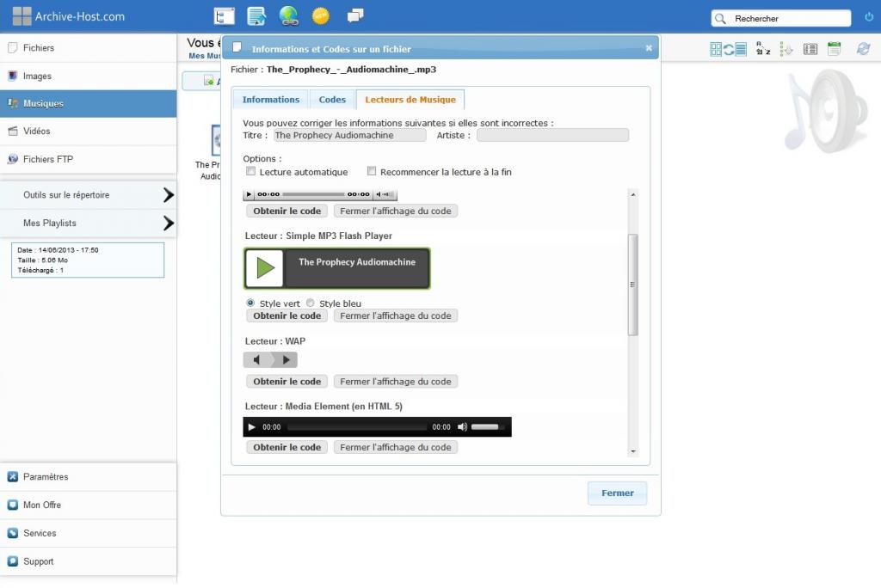Viewport: 881px width, 588px height.
Task: Click the Fermer button
Action: point(617,493)
